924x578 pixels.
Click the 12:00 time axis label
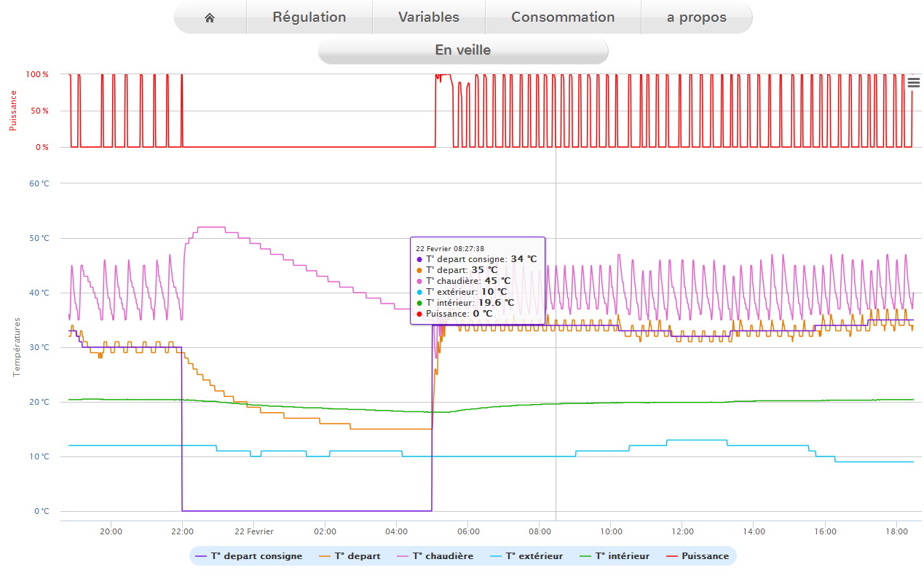(682, 531)
